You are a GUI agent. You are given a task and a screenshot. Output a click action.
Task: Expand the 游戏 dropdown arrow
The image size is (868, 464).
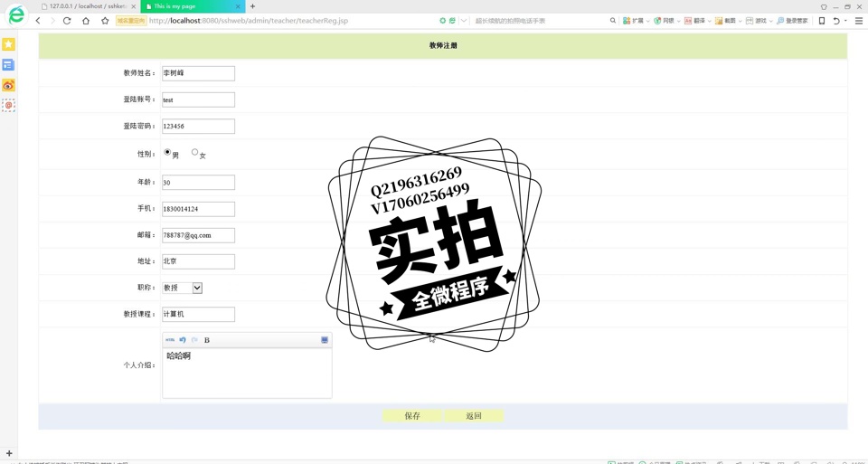[770, 21]
